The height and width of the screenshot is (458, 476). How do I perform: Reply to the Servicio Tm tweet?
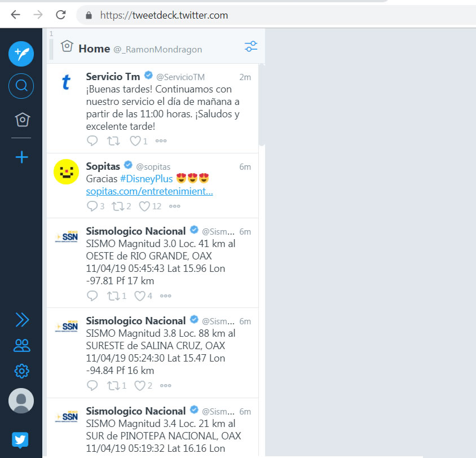(92, 141)
